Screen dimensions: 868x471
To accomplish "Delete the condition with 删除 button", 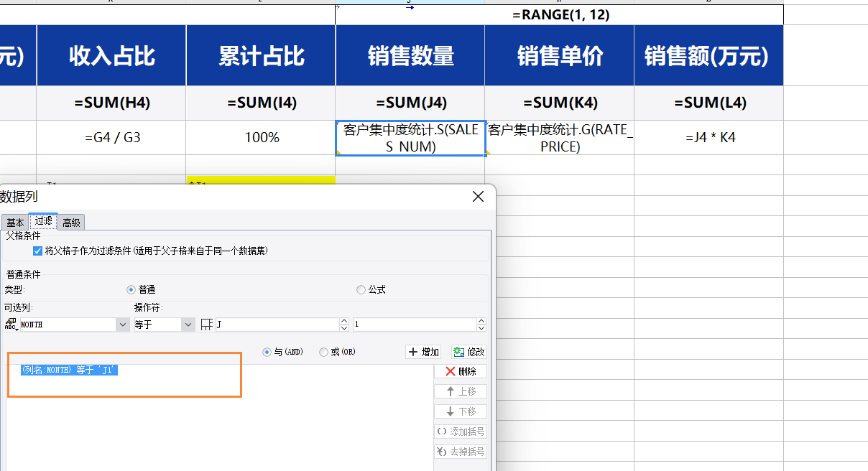I will point(461,371).
